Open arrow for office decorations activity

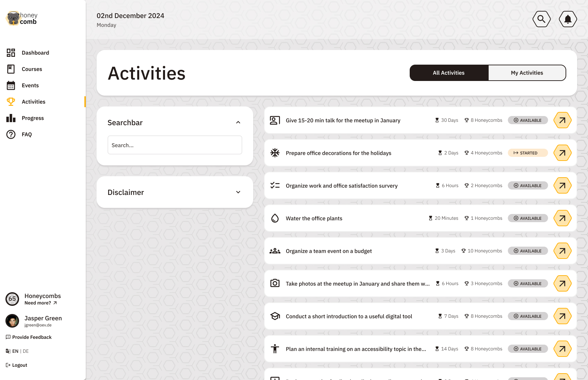point(562,153)
